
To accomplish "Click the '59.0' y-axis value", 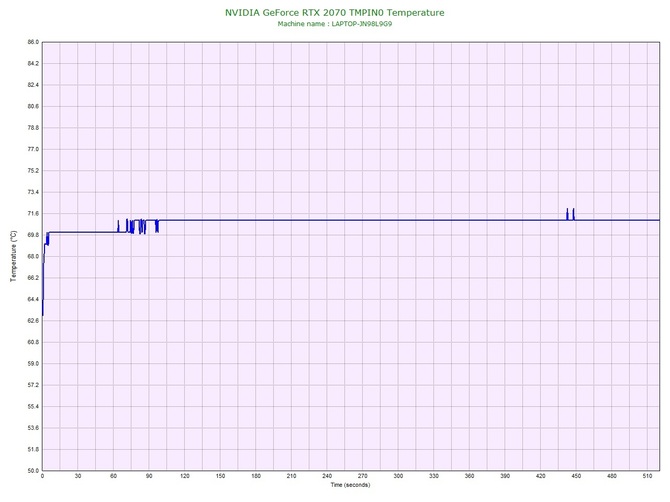I will tap(33, 364).
